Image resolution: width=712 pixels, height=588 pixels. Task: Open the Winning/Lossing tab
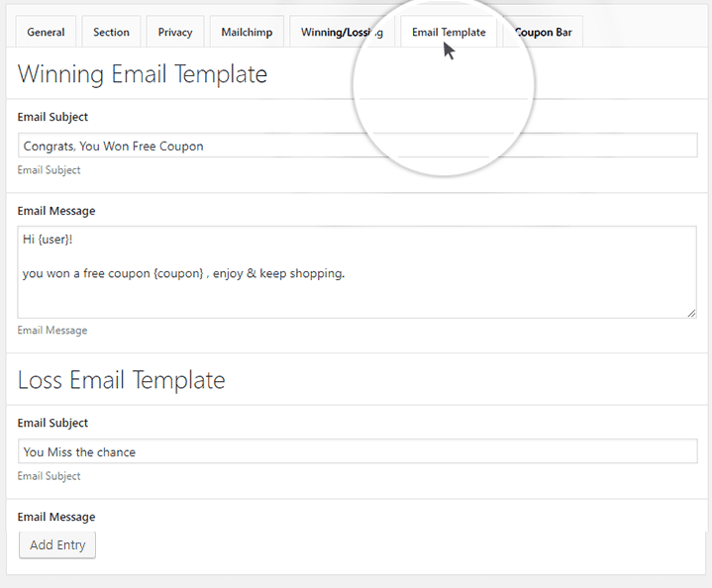point(343,32)
